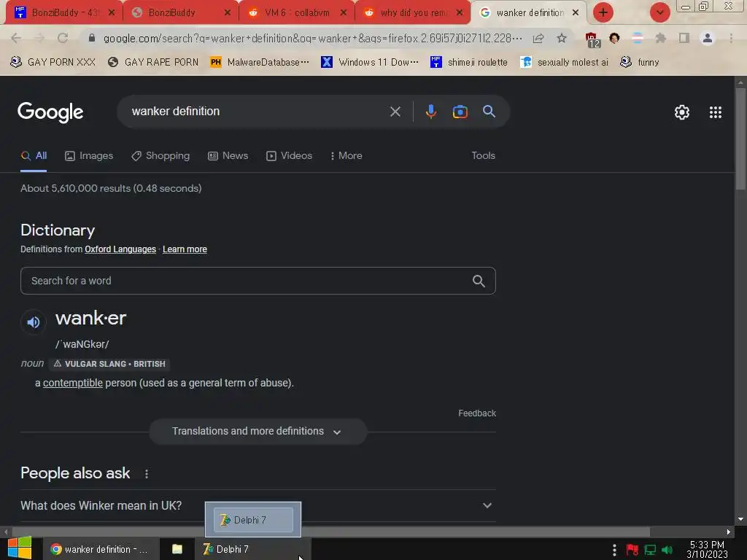The width and height of the screenshot is (747, 560).
Task: Open the More search filters menu
Action: [346, 156]
